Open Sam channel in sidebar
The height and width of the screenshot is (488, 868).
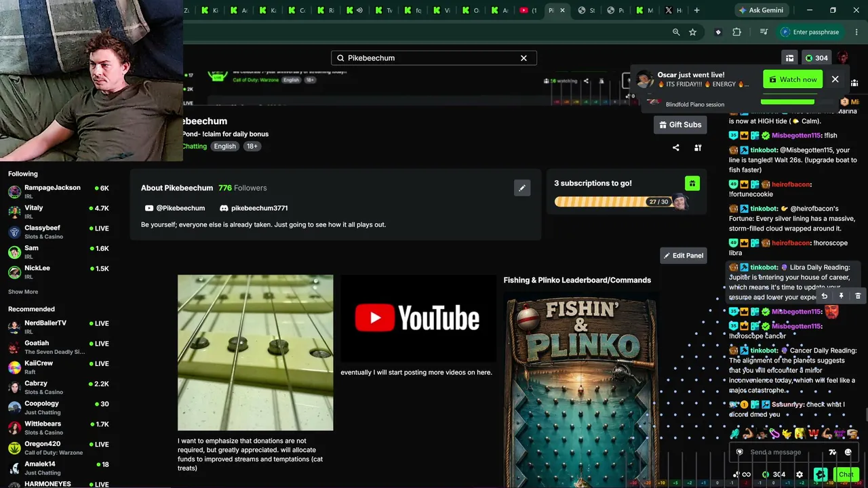tap(58, 252)
